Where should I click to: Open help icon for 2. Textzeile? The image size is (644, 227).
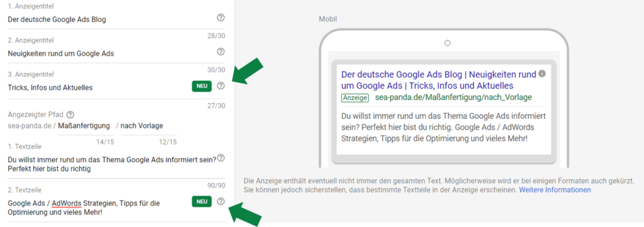(x=221, y=201)
